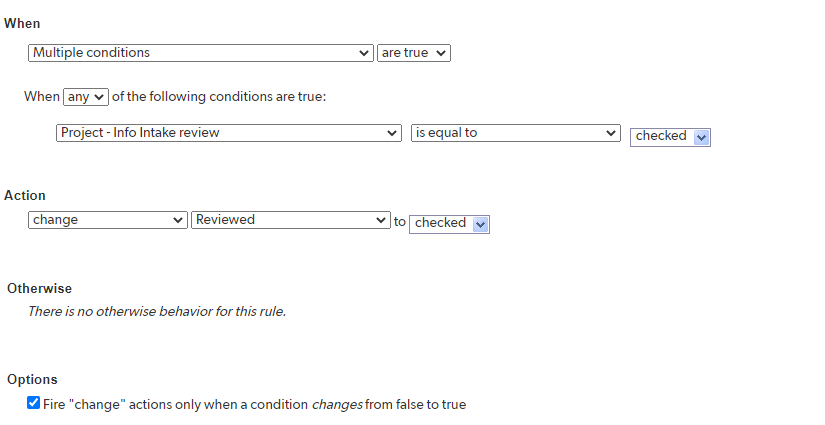The height and width of the screenshot is (425, 825).
Task: Click the Fire "change" actions option label text
Action: (x=255, y=404)
